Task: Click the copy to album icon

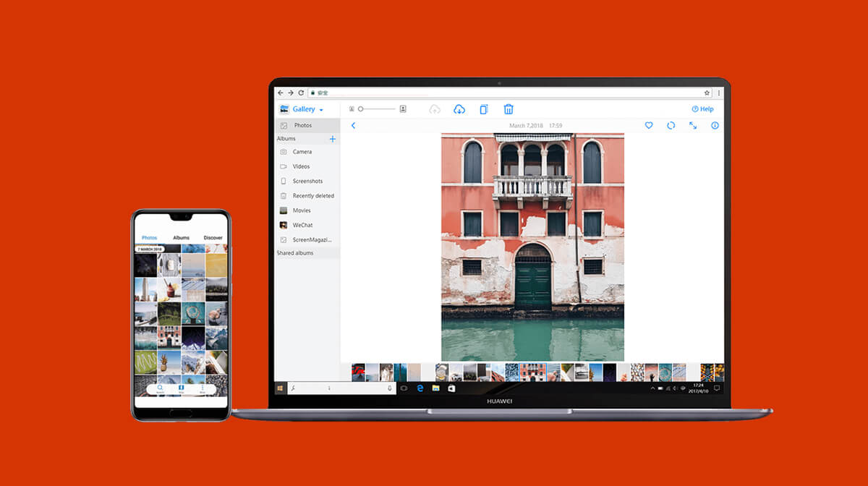Action: pos(484,109)
